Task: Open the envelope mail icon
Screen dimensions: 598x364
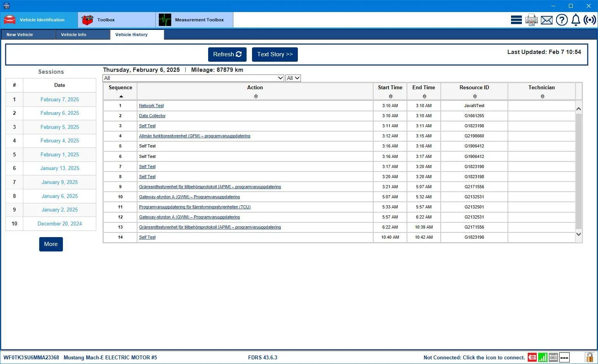Action: pos(546,20)
